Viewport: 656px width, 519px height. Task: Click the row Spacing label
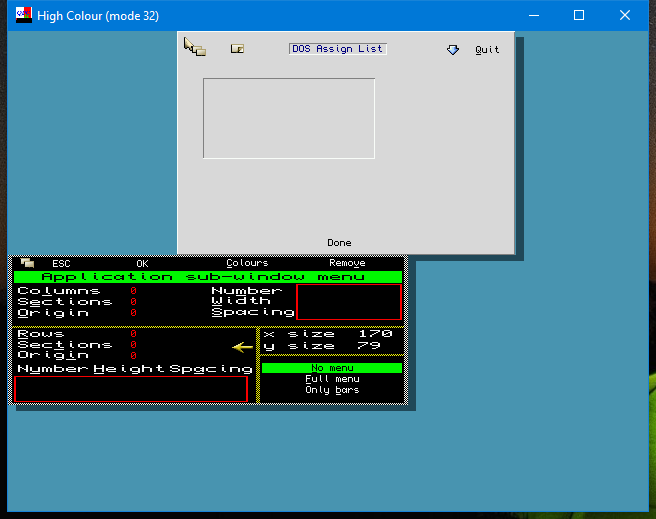pyautogui.click(x=211, y=369)
